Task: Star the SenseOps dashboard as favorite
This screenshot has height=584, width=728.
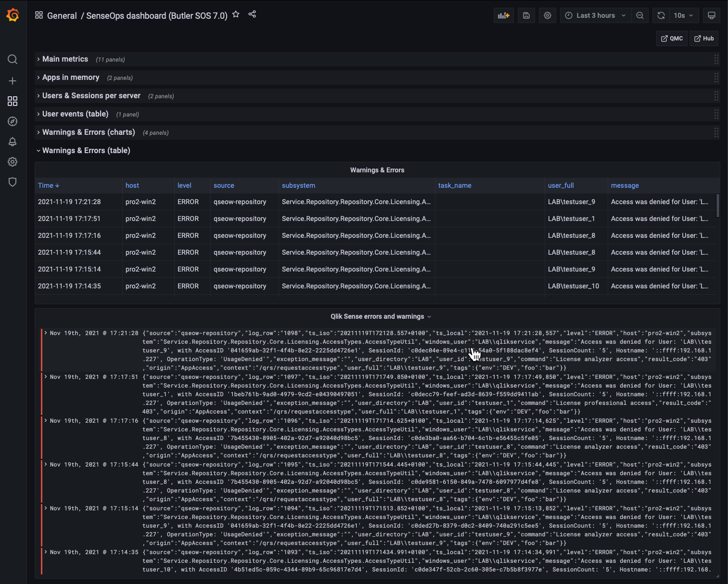Action: [236, 14]
